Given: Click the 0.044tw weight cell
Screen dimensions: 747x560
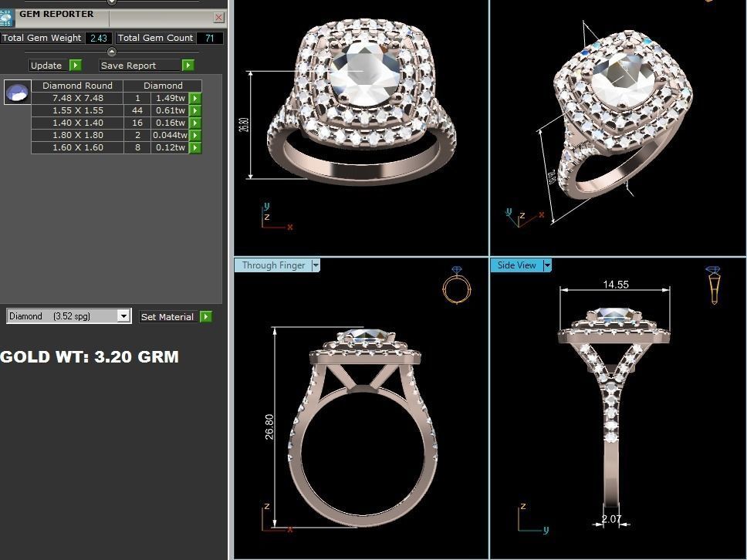Looking at the screenshot, I should click(170, 135).
